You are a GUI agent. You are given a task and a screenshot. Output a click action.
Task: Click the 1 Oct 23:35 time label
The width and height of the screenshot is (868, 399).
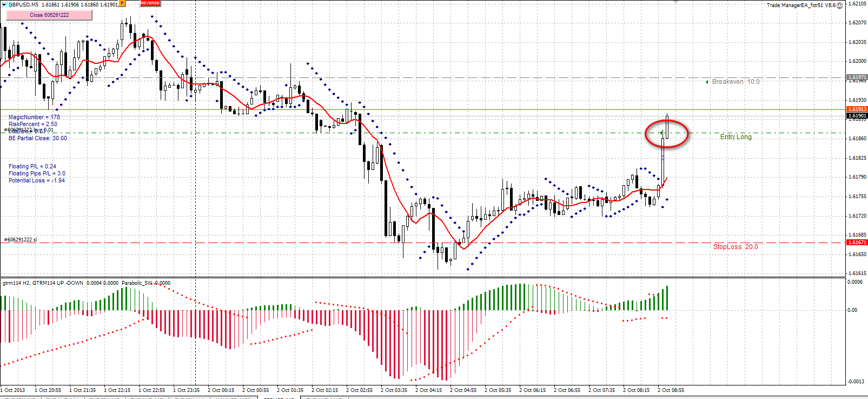[x=186, y=390]
